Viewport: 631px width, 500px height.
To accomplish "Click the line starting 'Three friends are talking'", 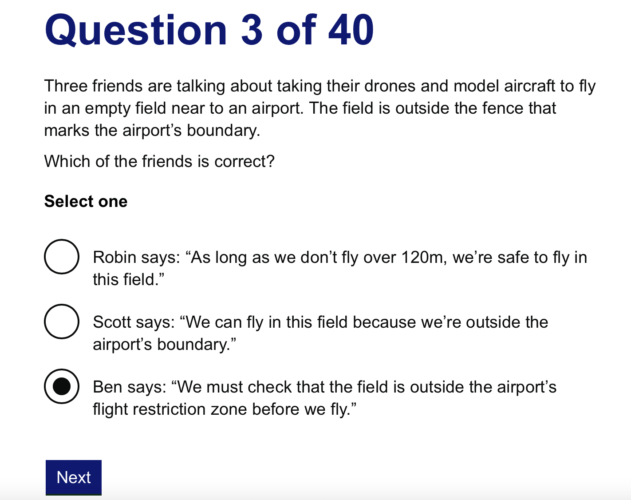I will click(320, 87).
